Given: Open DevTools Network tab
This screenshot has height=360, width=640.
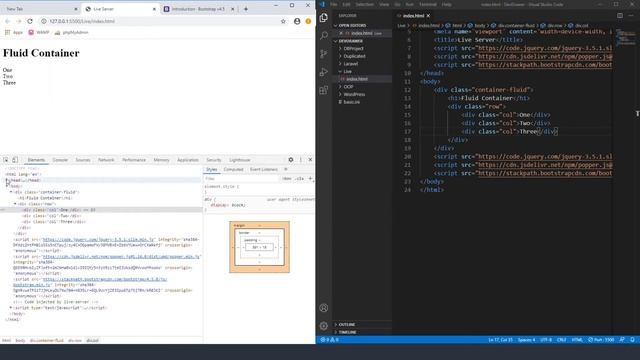Looking at the screenshot, I should click(x=106, y=160).
